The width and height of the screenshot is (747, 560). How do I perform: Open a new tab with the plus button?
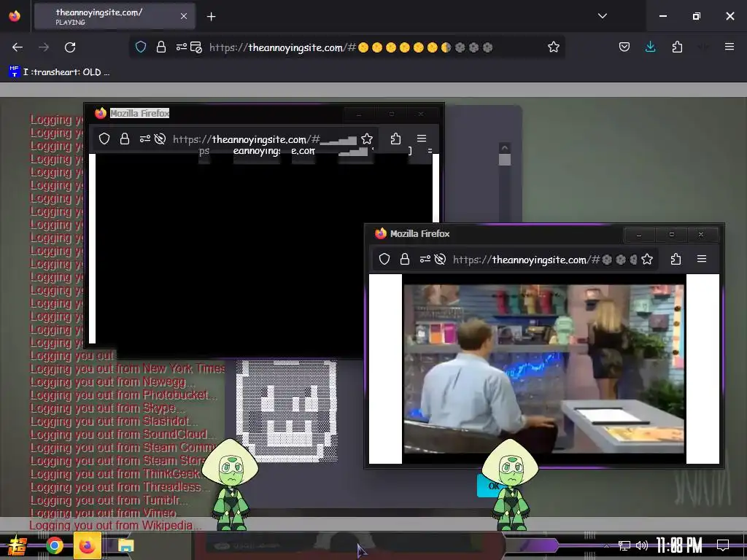click(x=211, y=17)
